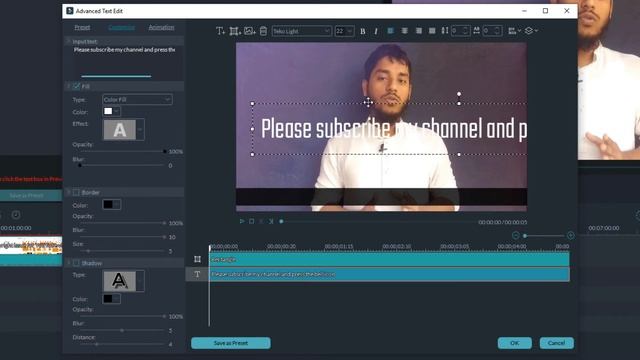Screen dimensions: 640x360
Task: Click the subscribe text in the preview
Action: click(353, 129)
